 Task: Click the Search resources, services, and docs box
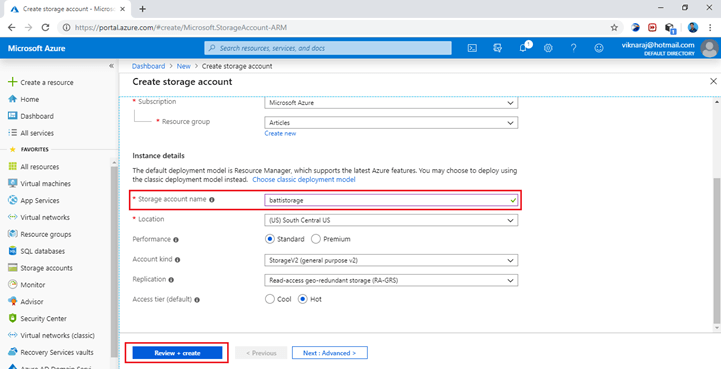328,48
